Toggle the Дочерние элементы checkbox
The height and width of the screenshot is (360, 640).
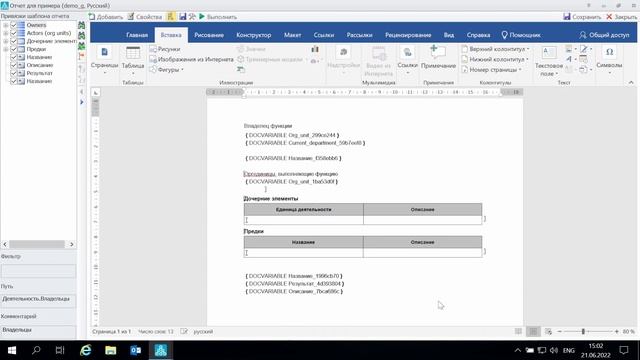13,41
